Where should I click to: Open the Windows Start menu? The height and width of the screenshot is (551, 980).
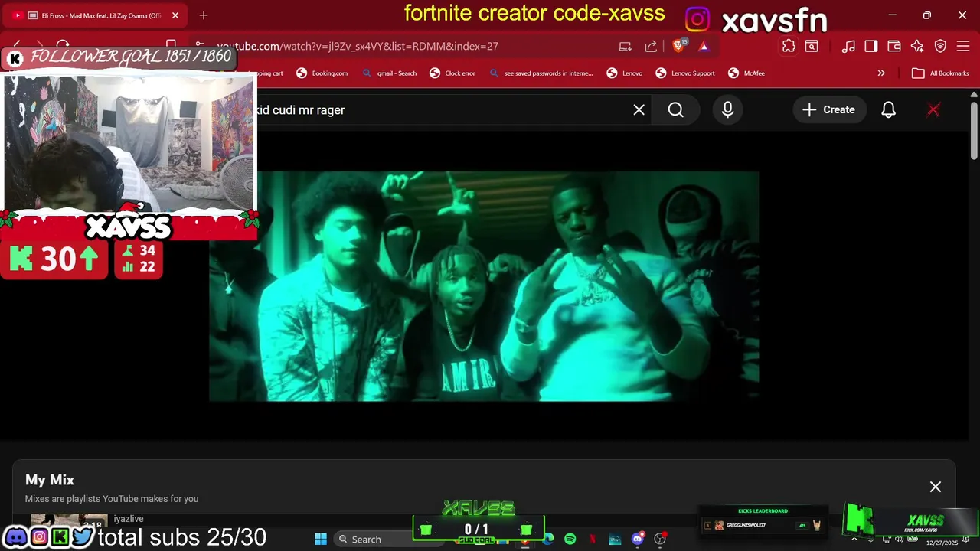point(321,539)
